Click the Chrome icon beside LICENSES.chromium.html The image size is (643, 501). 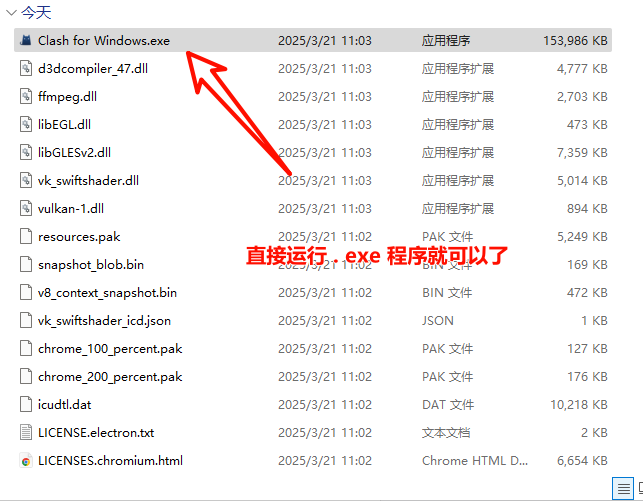click(x=27, y=461)
